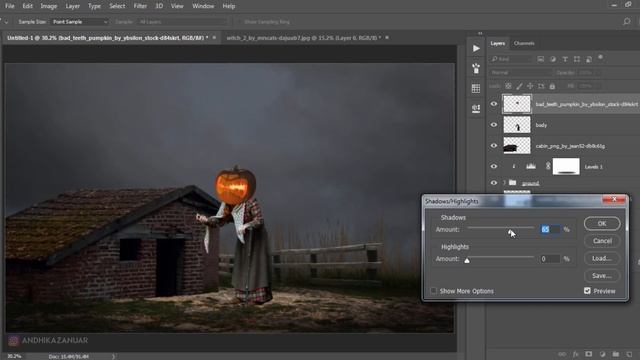Click the Instagram icon beside ANDHIKAZANUAR
Screen dimensions: 640x360
13,340
